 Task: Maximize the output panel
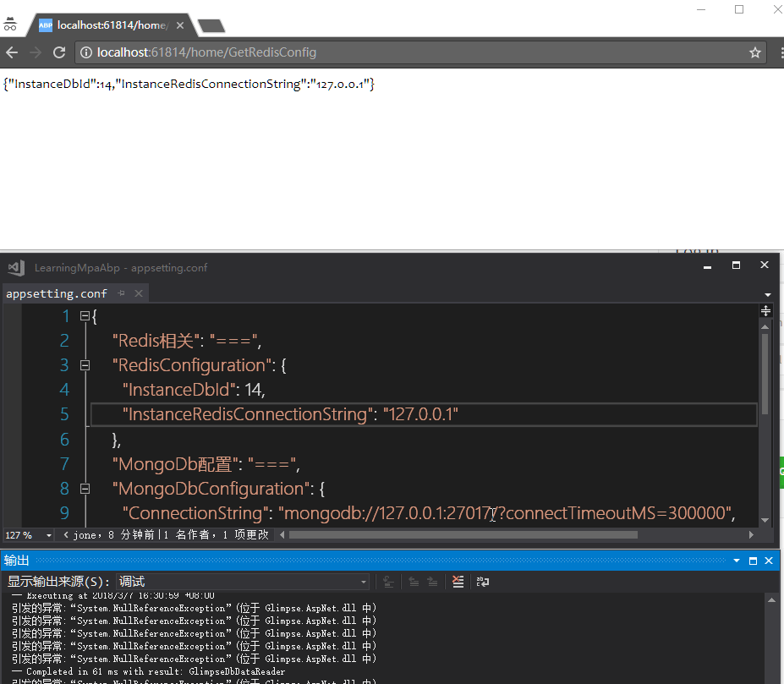pyautogui.click(x=753, y=561)
